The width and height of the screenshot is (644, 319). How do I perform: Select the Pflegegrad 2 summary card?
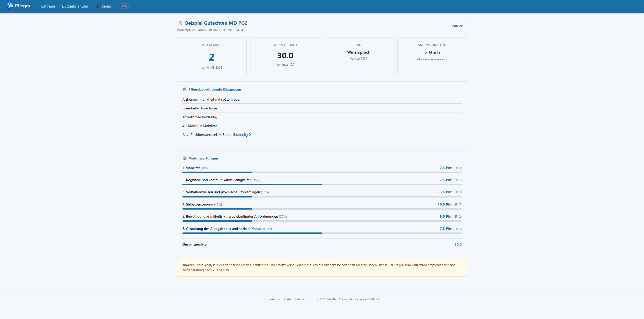[212, 56]
